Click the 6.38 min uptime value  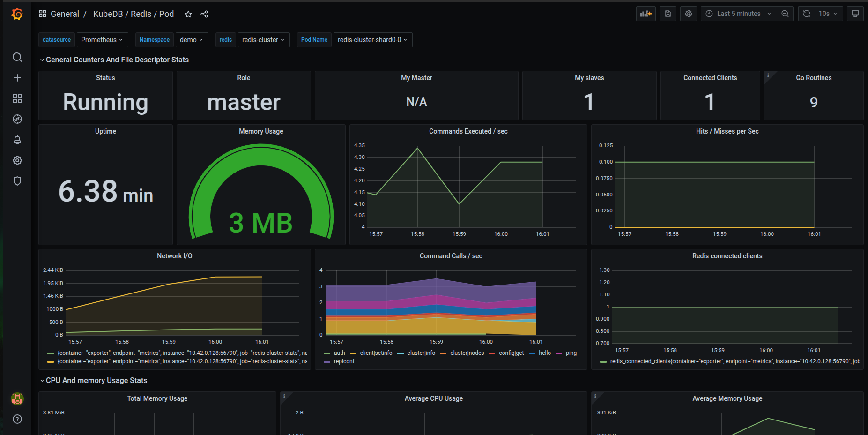click(x=106, y=191)
